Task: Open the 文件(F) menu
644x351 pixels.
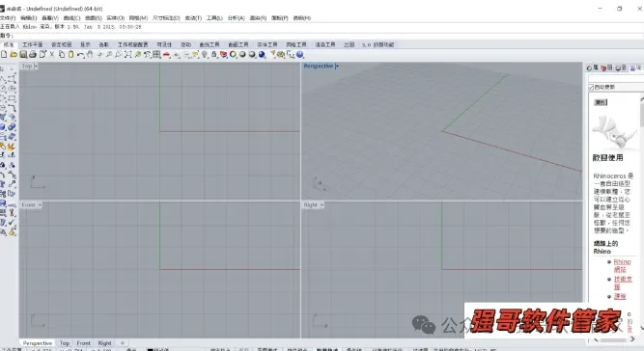Action: pos(8,18)
